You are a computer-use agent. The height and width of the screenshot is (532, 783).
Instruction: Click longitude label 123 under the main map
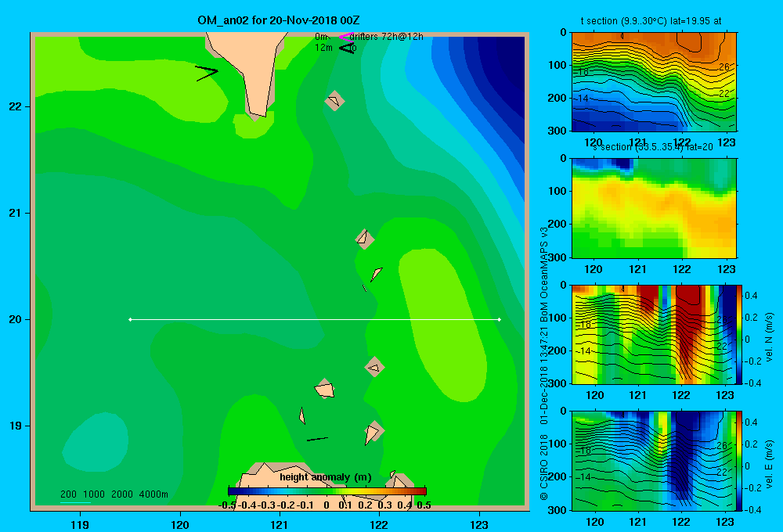pyautogui.click(x=479, y=524)
